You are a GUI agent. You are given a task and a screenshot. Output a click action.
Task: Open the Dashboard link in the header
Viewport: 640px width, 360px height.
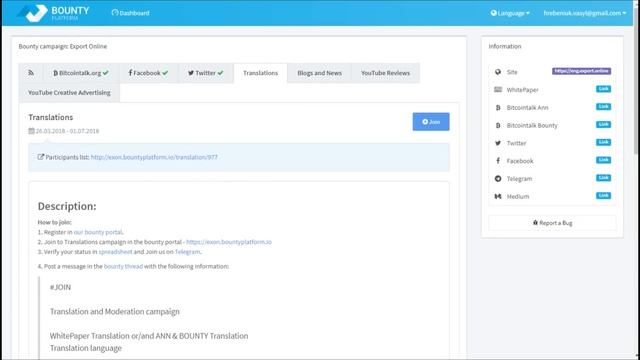[x=131, y=13]
